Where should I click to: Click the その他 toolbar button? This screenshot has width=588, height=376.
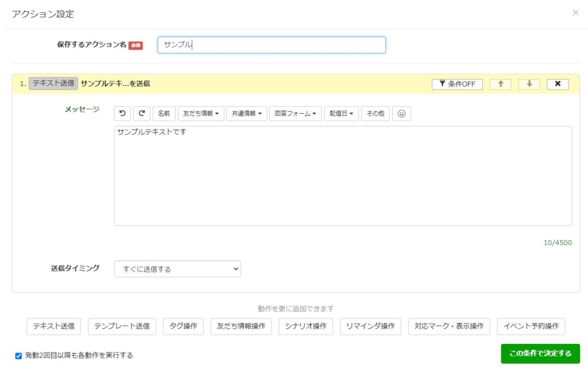pos(375,114)
